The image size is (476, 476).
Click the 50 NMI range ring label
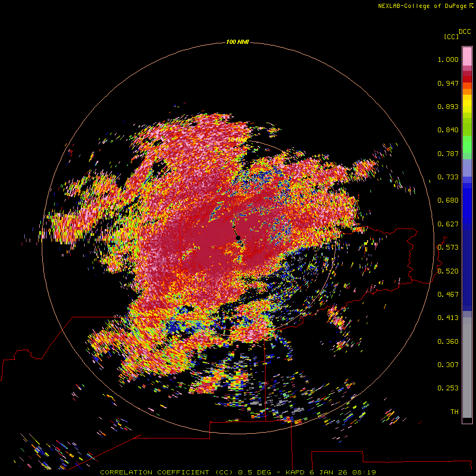pos(237,140)
